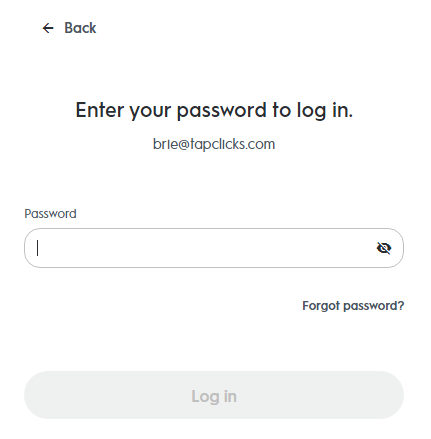Focus the Password input field
The height and width of the screenshot is (439, 431).
[214, 248]
